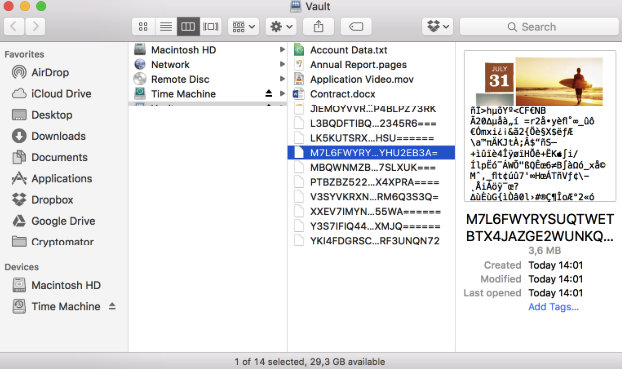Screen dimensions: 622x369
Task: Select Contract.docx file
Action: click(x=342, y=94)
